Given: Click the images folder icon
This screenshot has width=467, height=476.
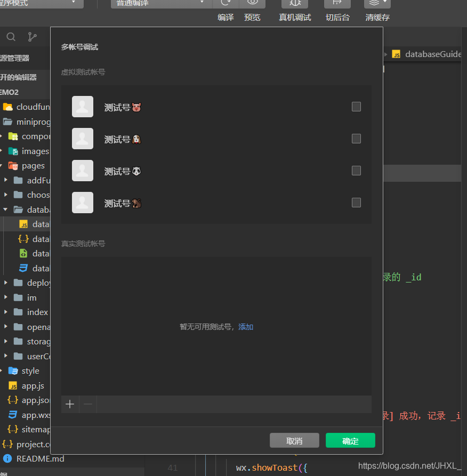Looking at the screenshot, I should pos(13,151).
